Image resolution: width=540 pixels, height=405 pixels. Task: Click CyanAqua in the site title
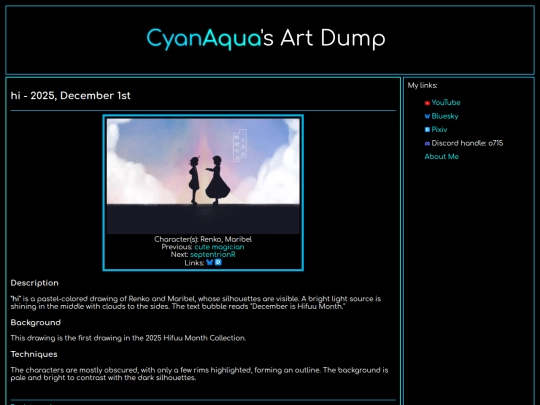tap(204, 38)
